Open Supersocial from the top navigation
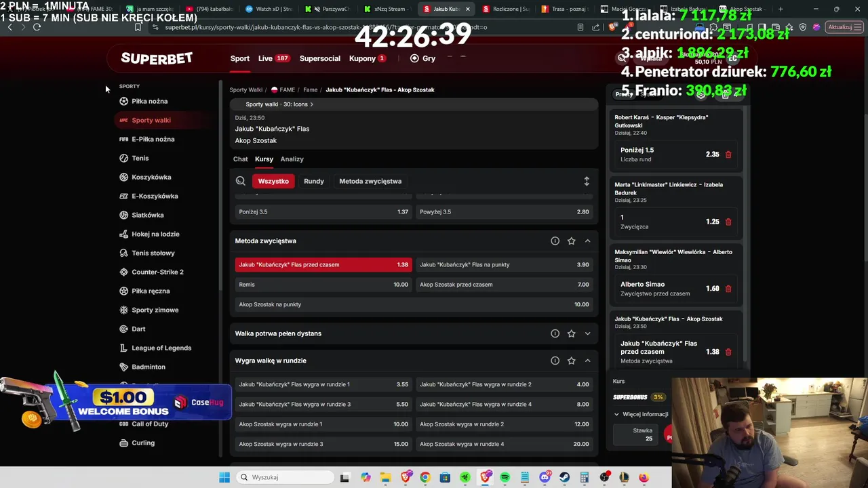The width and height of the screenshot is (868, 488). pos(320,58)
